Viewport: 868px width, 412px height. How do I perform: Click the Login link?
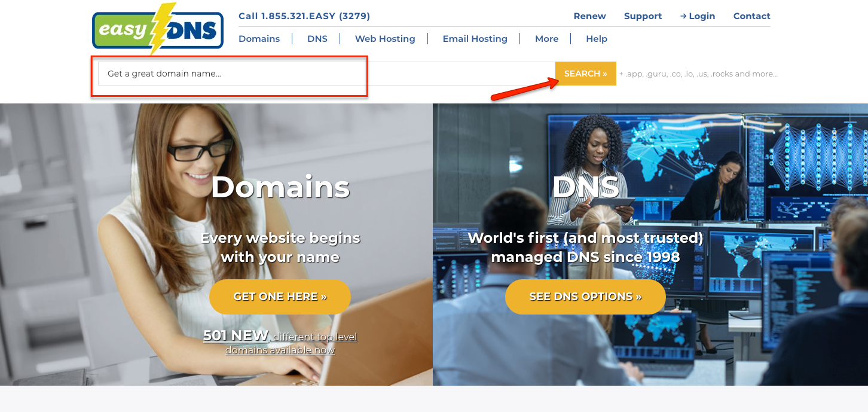701,16
